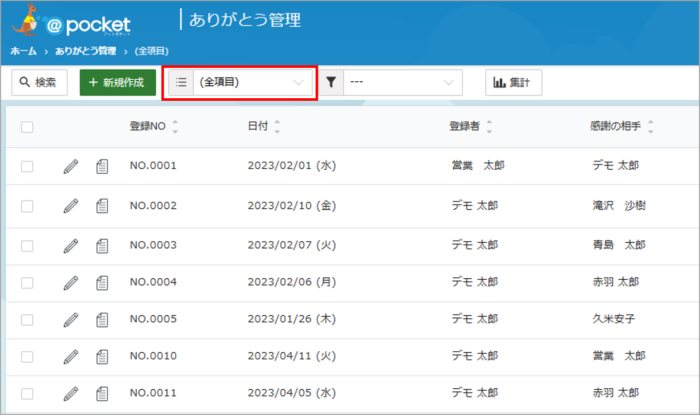Click the funnel filter icon
Image resolution: width=700 pixels, height=415 pixels.
(x=331, y=83)
